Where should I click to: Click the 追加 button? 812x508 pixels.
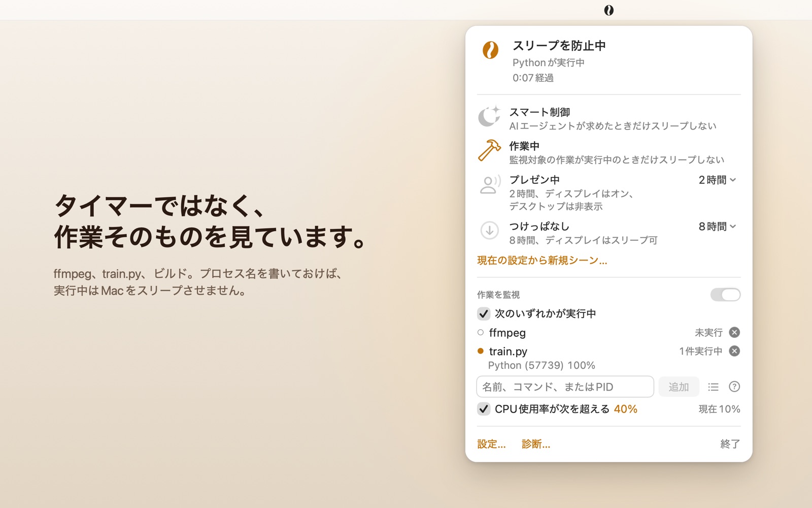click(x=679, y=387)
